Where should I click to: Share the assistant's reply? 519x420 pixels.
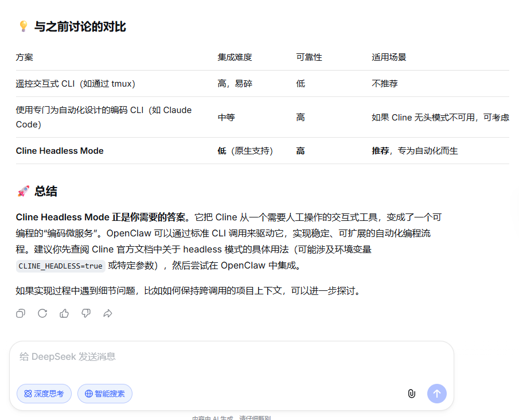pyautogui.click(x=108, y=313)
